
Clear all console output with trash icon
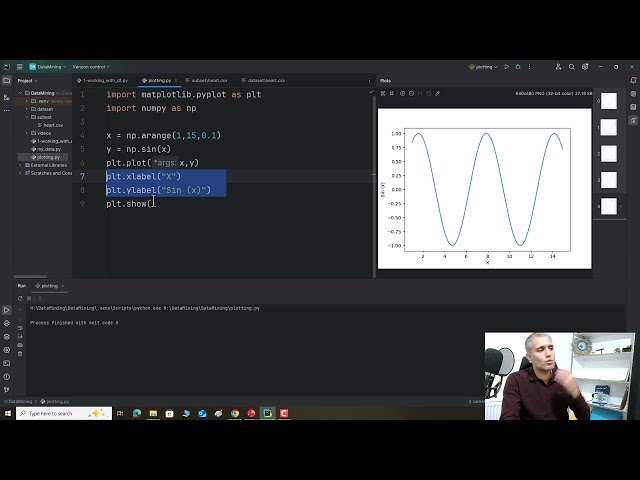(x=20, y=354)
